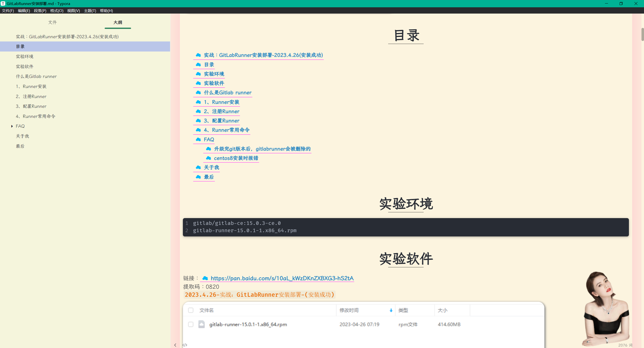Click the rpm file type icon
The height and width of the screenshot is (348, 644).
pyautogui.click(x=202, y=324)
